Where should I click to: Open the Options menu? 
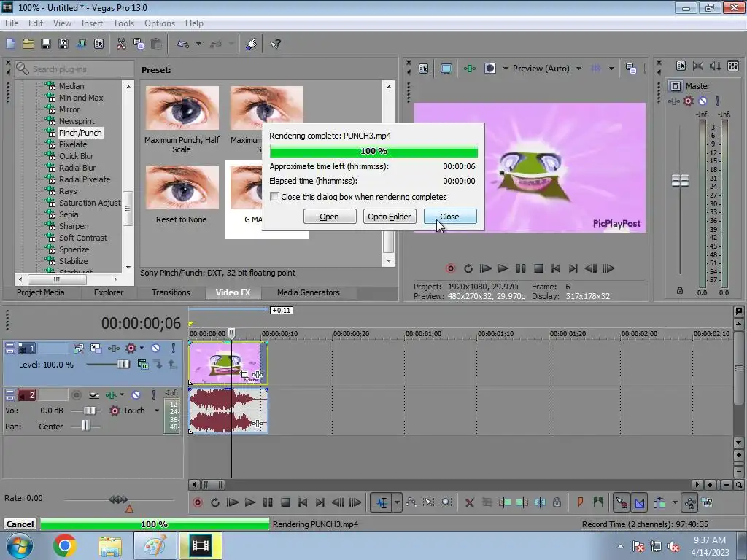pos(160,23)
